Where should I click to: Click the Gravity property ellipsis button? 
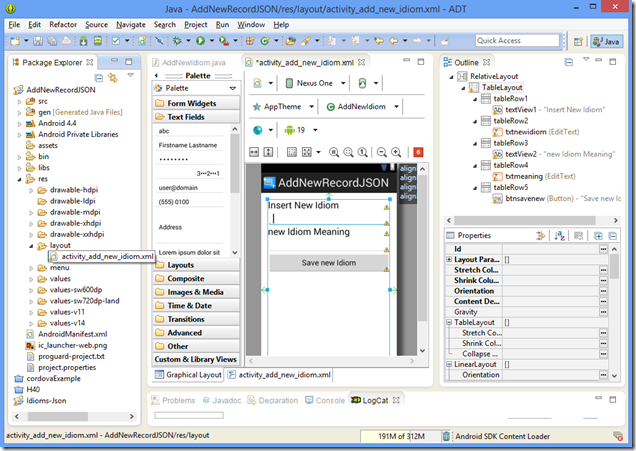(x=604, y=312)
